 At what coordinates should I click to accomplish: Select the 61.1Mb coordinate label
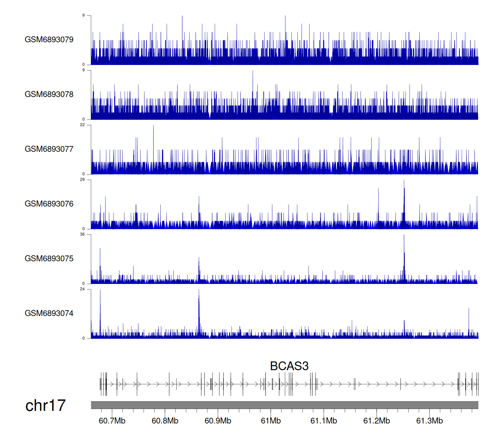click(x=324, y=421)
